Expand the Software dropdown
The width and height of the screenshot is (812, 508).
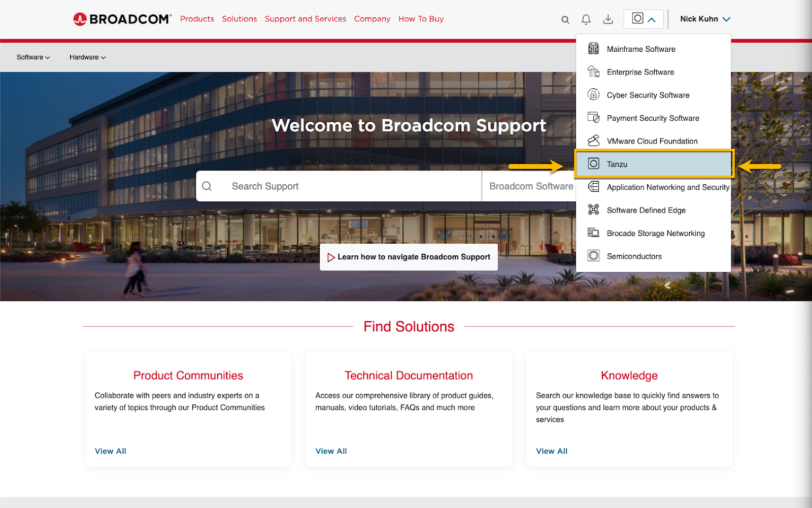point(33,57)
